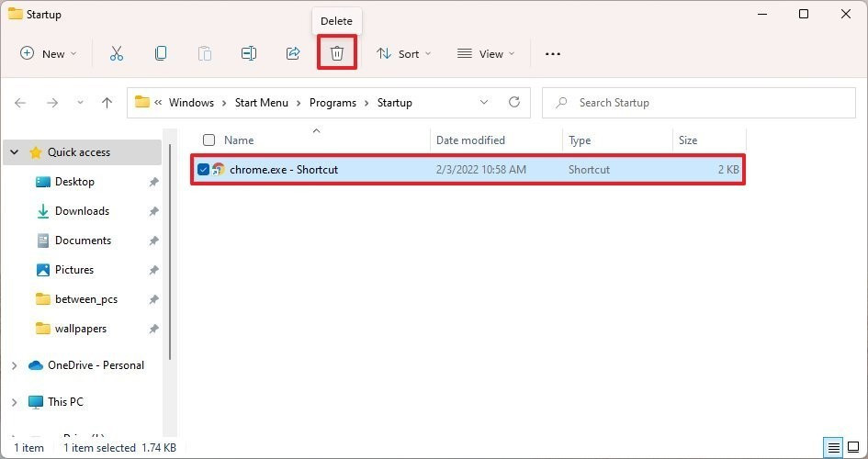Click the 2/3/2022 10:58 AM date cell
This screenshot has width=868, height=459.
481,170
